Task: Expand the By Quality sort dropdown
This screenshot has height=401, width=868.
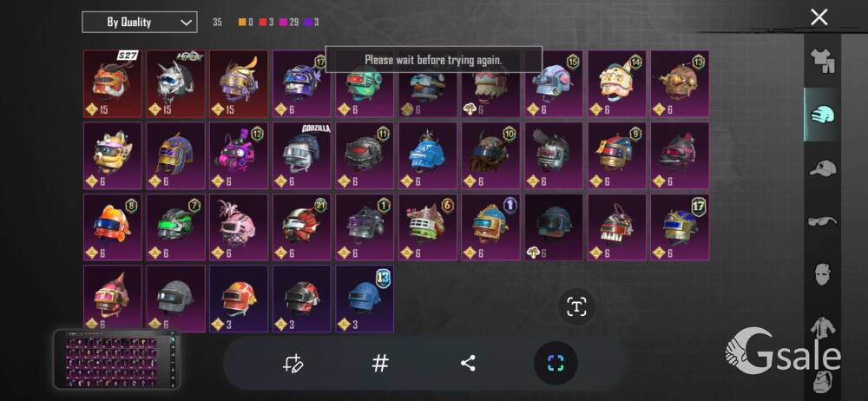Action: tap(139, 23)
